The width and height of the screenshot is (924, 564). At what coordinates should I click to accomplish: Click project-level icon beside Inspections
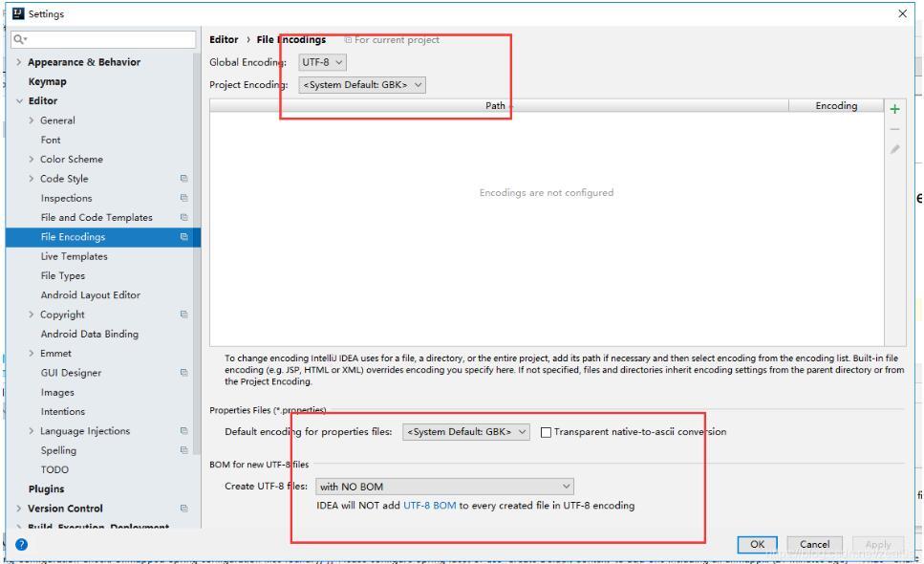pos(184,198)
